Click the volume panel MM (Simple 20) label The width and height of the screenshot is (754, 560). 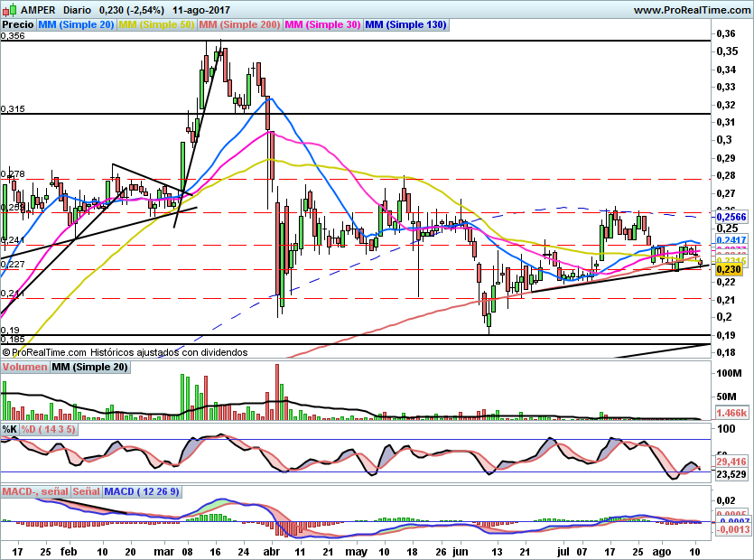tap(89, 367)
